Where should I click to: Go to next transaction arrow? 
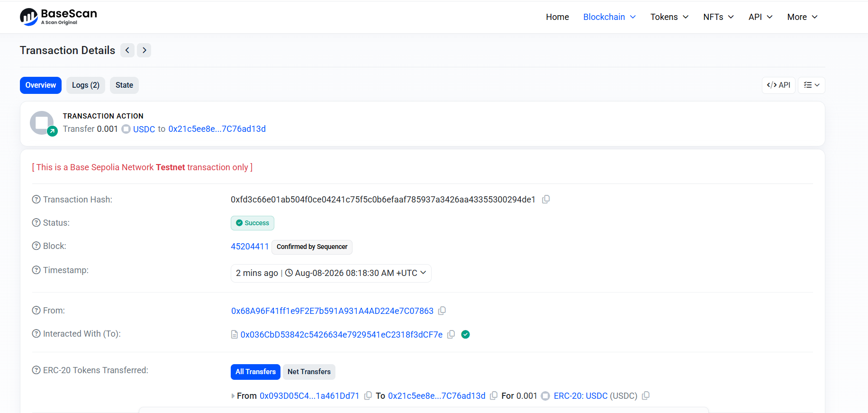tap(144, 50)
